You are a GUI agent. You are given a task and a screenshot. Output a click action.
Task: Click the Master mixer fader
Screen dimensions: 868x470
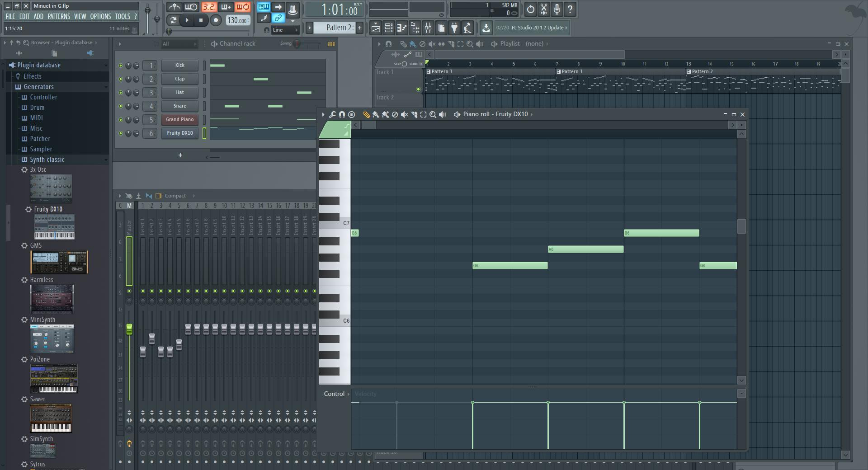(129, 329)
